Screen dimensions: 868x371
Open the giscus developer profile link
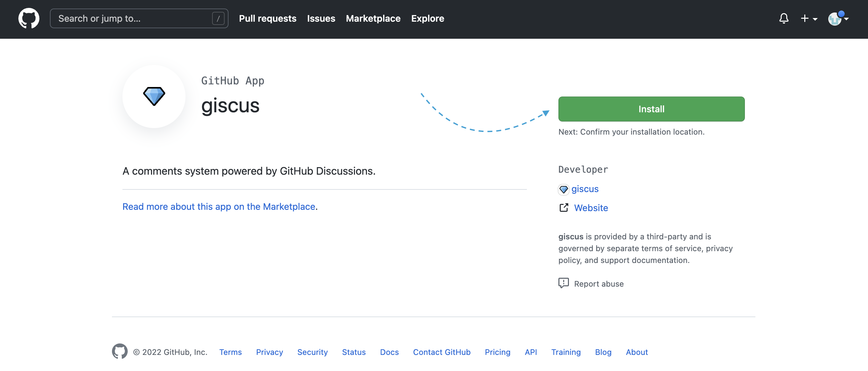click(x=585, y=189)
